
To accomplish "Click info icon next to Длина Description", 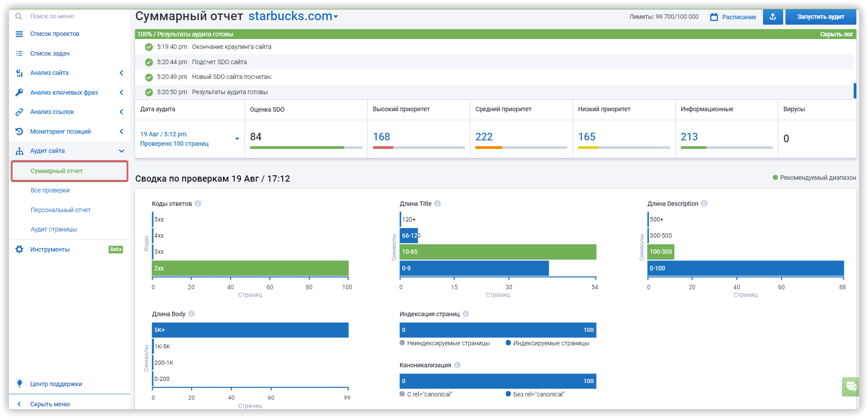I will [704, 204].
